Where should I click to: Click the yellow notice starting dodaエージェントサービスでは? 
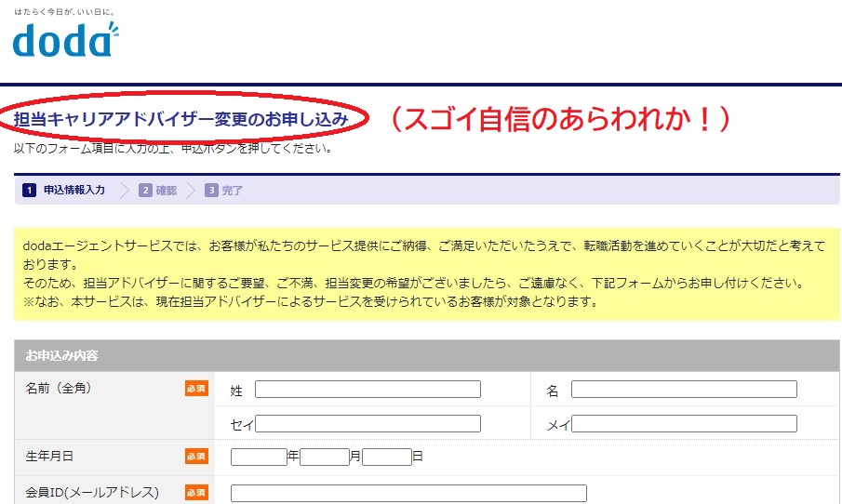[x=427, y=273]
